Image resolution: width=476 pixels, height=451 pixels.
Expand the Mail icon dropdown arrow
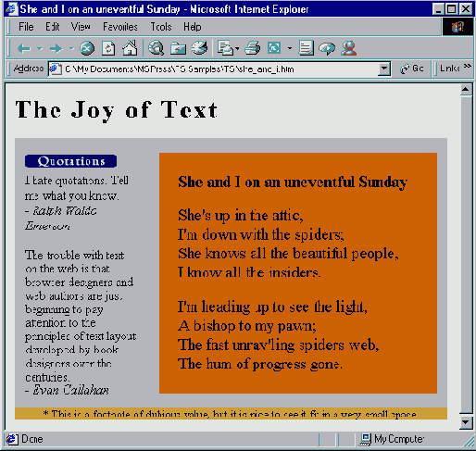237,48
